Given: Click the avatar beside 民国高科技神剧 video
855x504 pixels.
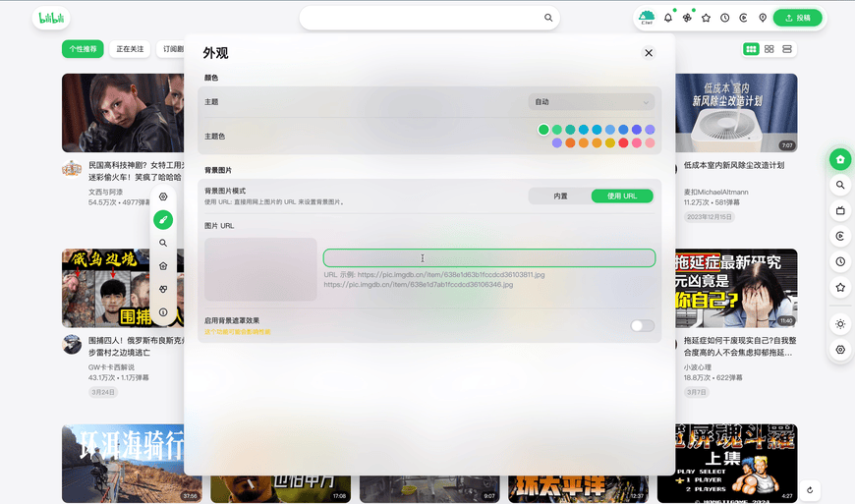Looking at the screenshot, I should [72, 169].
